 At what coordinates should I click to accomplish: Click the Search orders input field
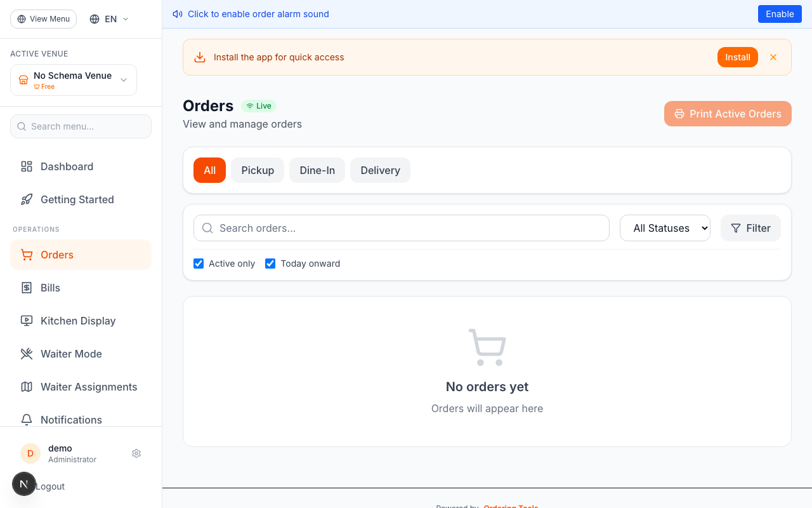point(406,228)
